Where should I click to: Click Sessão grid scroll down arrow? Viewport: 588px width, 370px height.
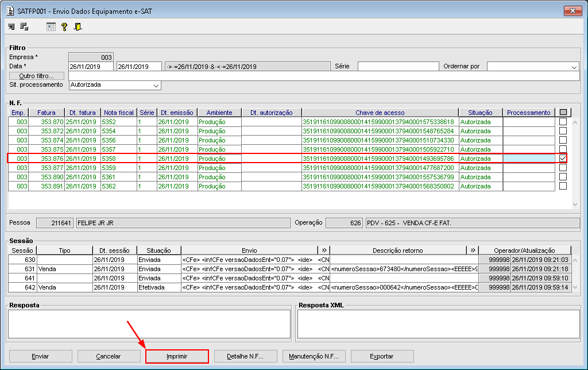tap(575, 287)
